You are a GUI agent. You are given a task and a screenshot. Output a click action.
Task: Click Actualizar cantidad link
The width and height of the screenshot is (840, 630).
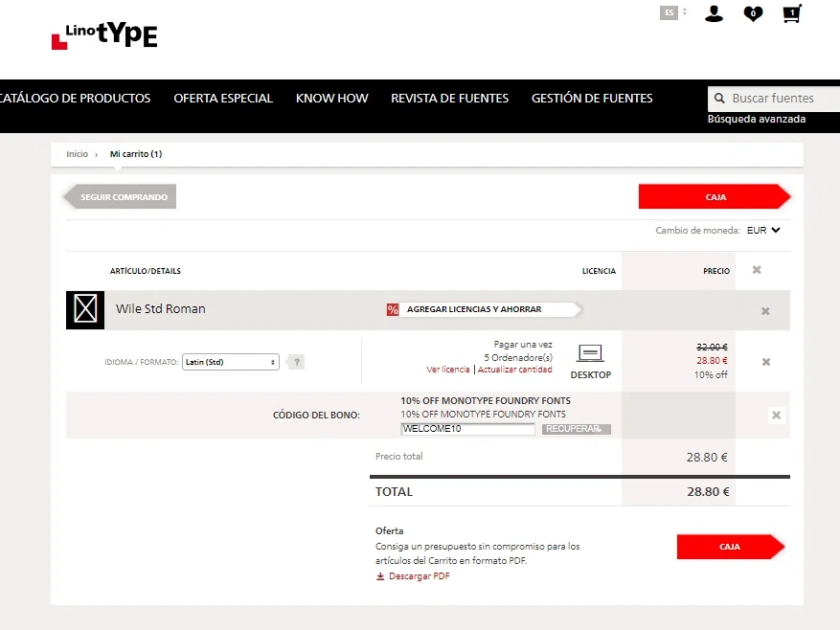[x=514, y=370]
